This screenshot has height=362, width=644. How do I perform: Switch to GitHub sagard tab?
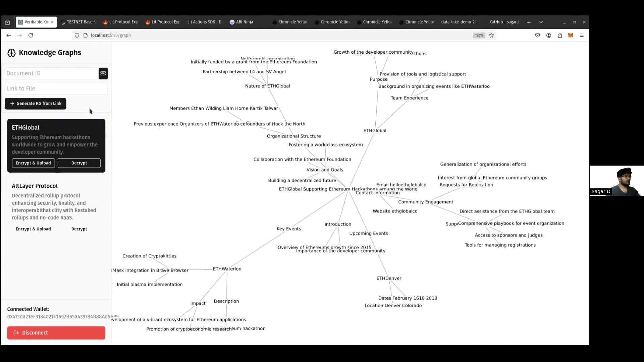point(504,22)
